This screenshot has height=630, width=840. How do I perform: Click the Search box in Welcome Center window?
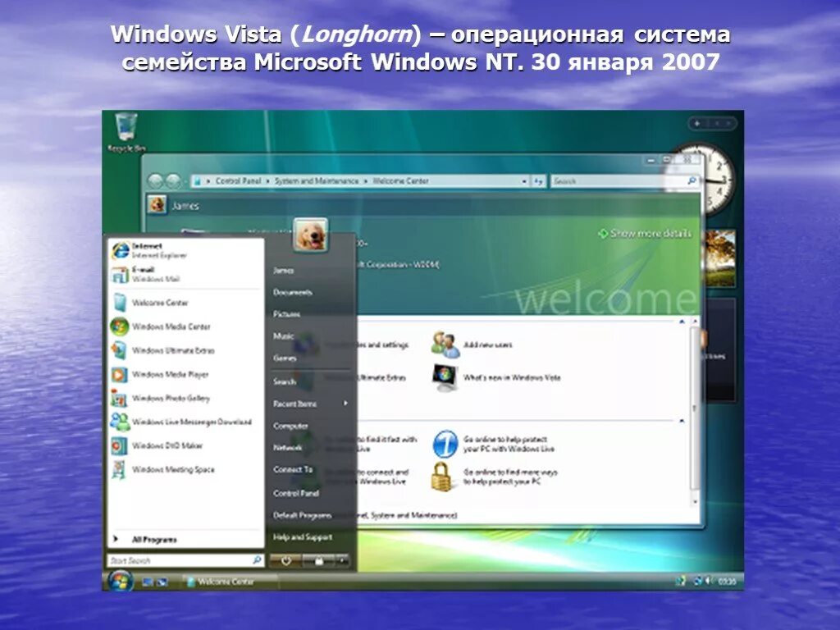click(x=625, y=181)
